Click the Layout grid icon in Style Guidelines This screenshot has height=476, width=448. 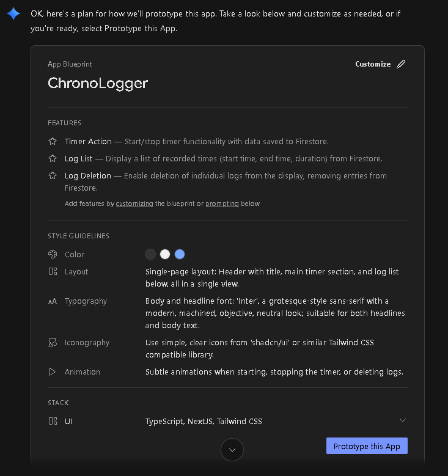(53, 271)
